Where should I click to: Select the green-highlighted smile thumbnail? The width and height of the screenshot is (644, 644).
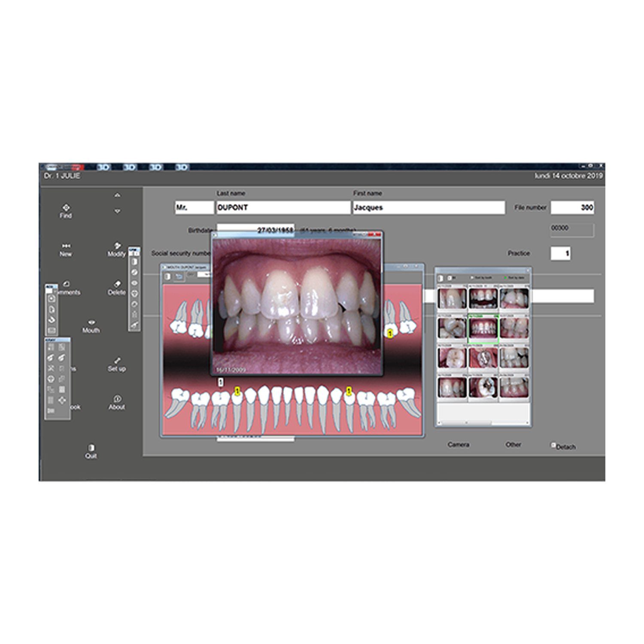tap(483, 329)
